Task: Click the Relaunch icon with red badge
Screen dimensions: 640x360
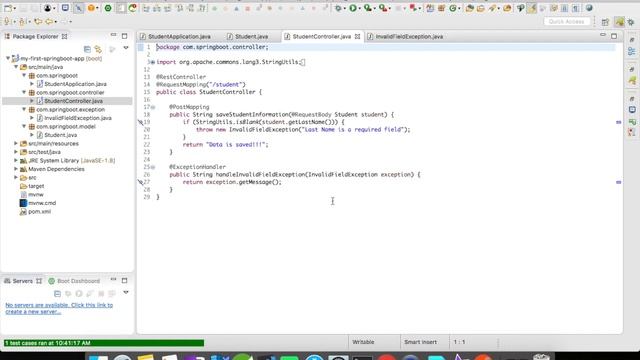Action: (x=413, y=8)
